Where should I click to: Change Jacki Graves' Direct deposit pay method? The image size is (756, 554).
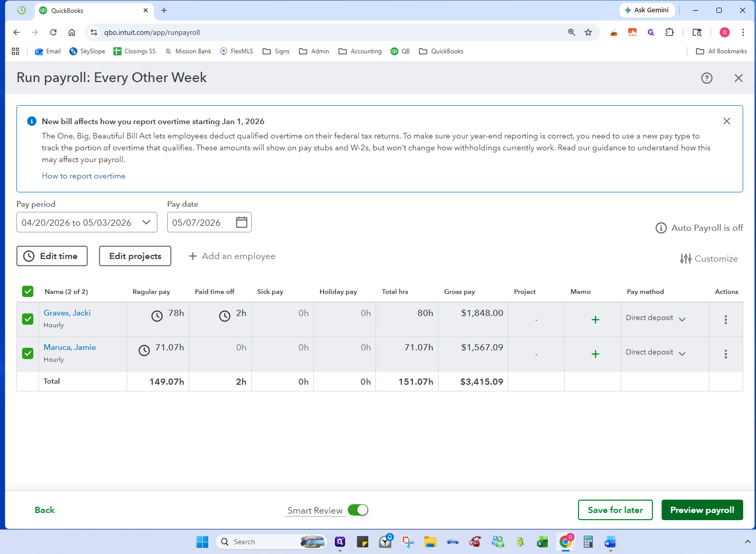coord(656,318)
